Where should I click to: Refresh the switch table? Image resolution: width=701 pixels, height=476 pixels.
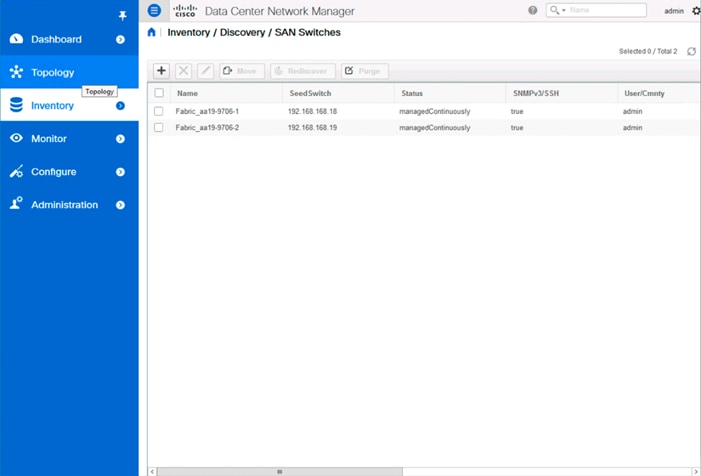(x=692, y=51)
